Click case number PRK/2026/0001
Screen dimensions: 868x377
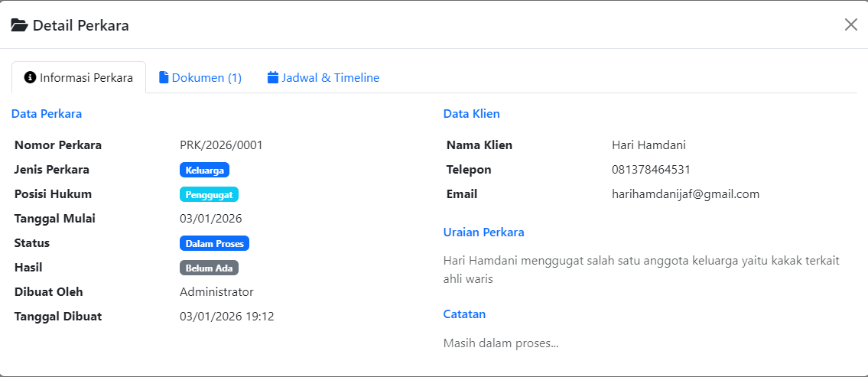tap(221, 145)
